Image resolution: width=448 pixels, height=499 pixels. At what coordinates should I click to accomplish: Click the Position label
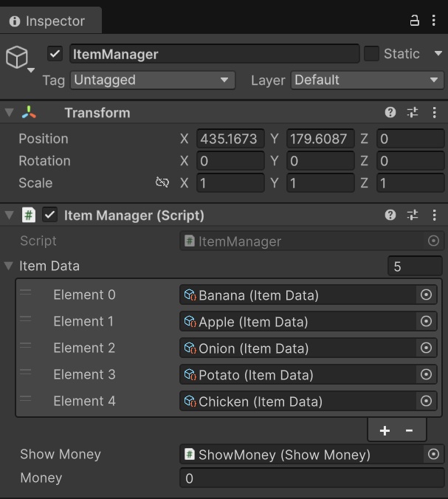tap(44, 139)
